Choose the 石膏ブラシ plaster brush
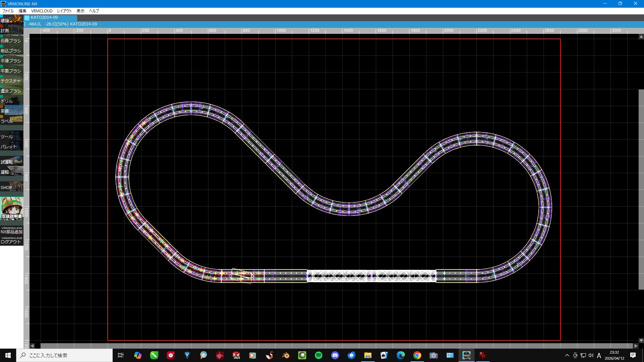This screenshot has width=644, height=362. (x=12, y=40)
